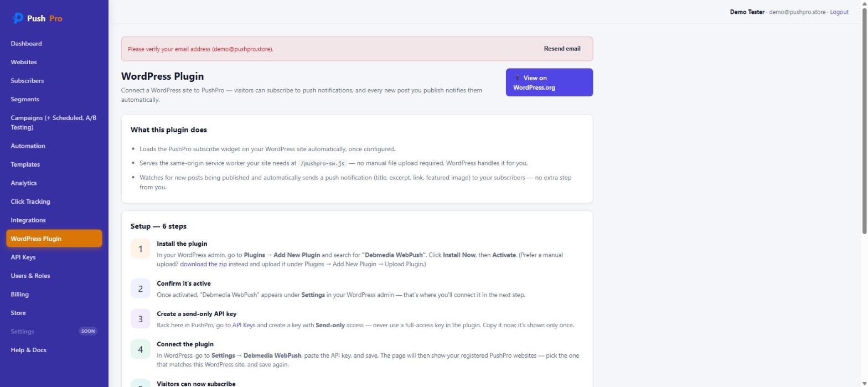Click the /pushpro-sw.js code snippet

click(x=322, y=163)
